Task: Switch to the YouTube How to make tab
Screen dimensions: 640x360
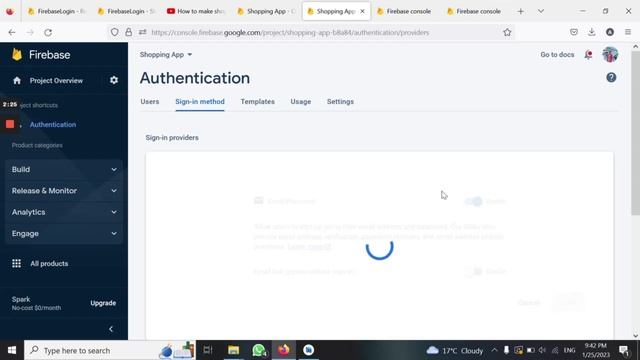Action: point(196,11)
